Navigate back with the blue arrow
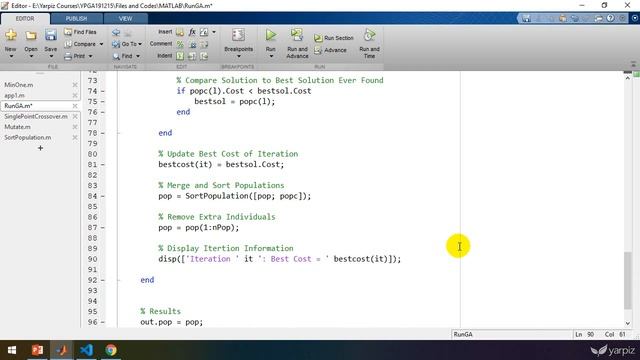Viewport: 640px width, 360px height. (x=116, y=32)
